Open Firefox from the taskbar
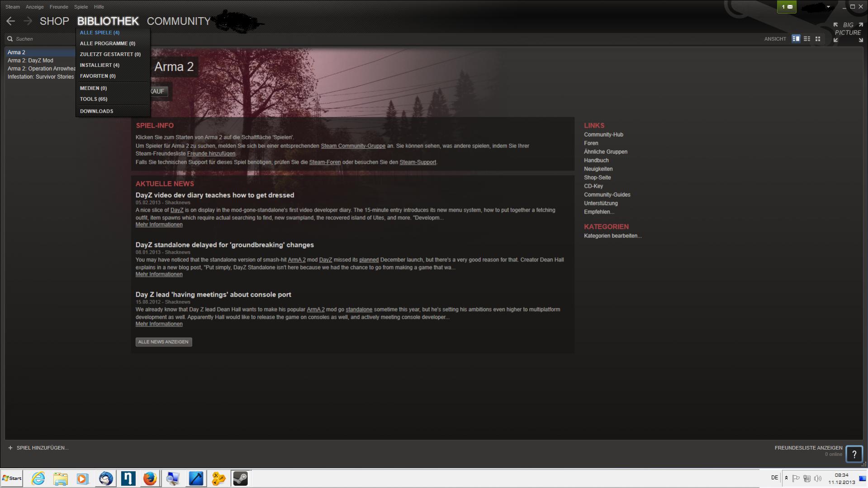 tap(150, 479)
